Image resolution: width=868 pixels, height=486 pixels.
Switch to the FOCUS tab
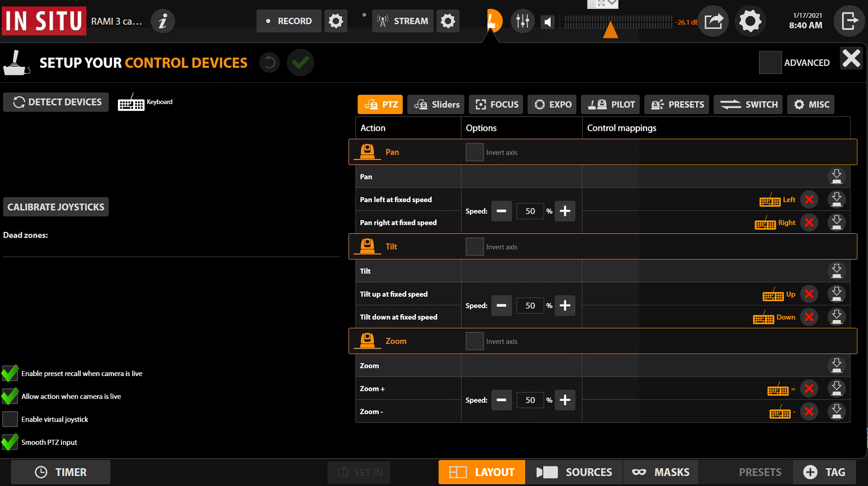[496, 105]
